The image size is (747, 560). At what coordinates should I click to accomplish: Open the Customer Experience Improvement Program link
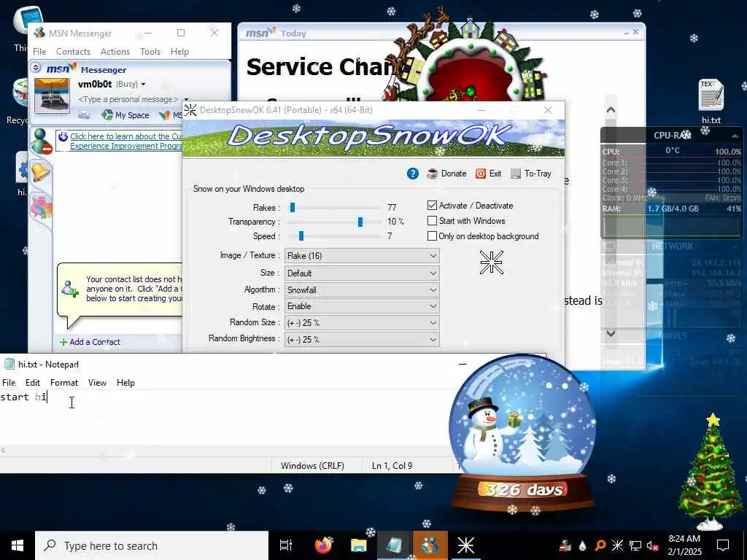(125, 141)
